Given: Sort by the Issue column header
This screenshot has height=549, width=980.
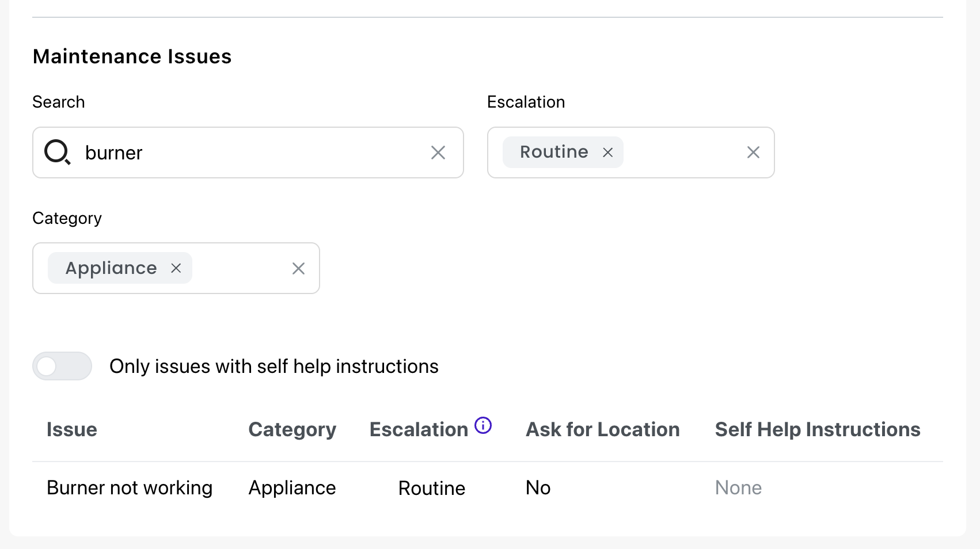Looking at the screenshot, I should click(x=72, y=430).
